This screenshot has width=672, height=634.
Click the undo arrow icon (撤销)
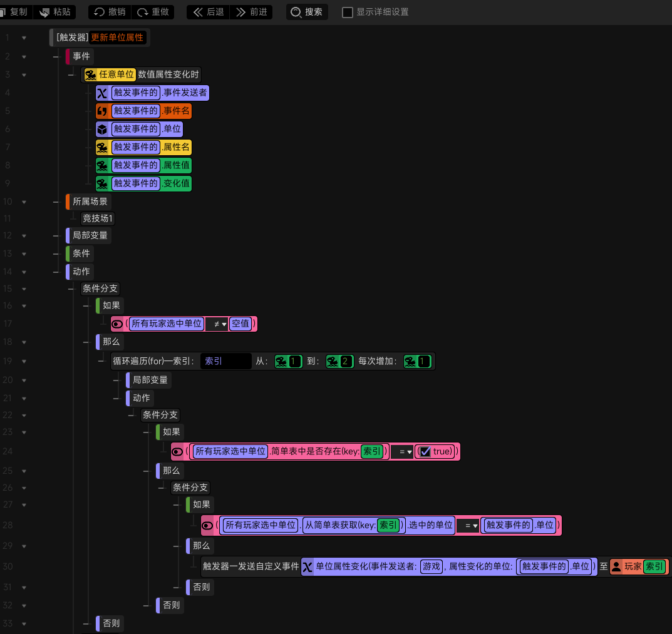99,12
